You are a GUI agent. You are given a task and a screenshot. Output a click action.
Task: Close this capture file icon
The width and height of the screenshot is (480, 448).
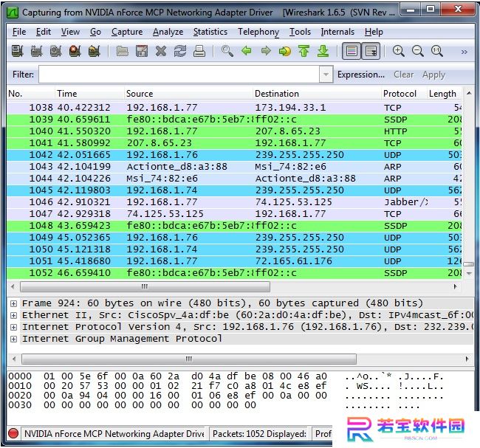coord(161,51)
